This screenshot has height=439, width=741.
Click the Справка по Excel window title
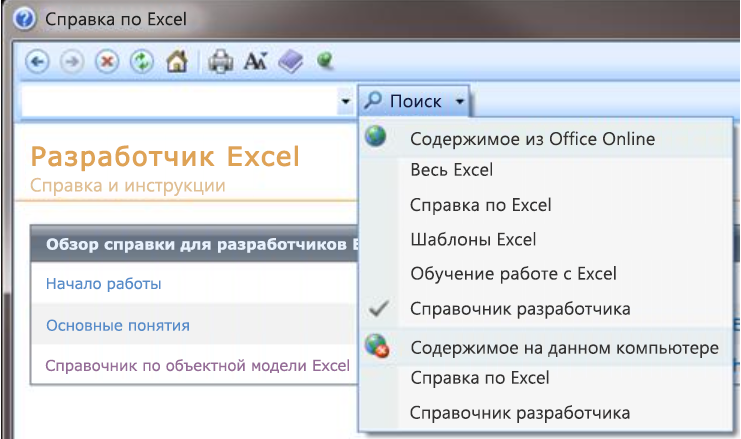click(116, 19)
